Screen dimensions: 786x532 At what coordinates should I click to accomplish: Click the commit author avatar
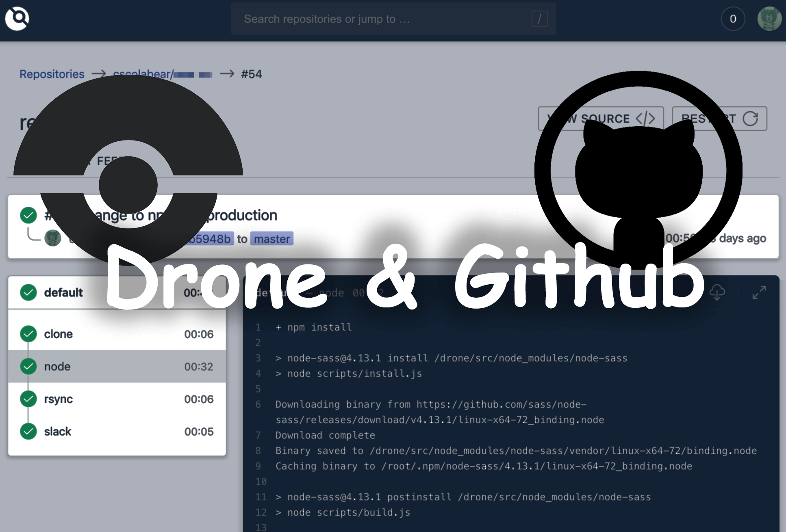click(53, 238)
